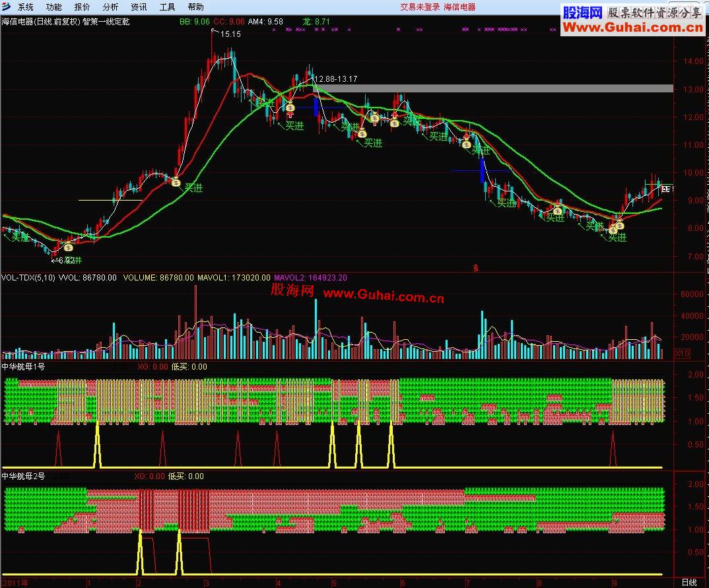The width and height of the screenshot is (709, 588).
Task: Click the 交易未登录 login status text
Action: coord(420,7)
